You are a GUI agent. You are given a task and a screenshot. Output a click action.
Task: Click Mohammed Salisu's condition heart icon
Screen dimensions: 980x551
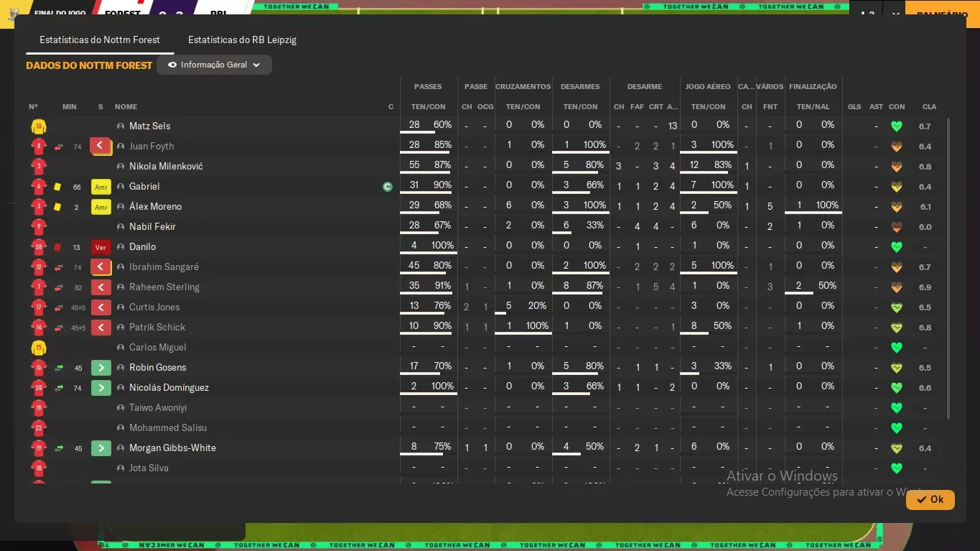pos(896,428)
